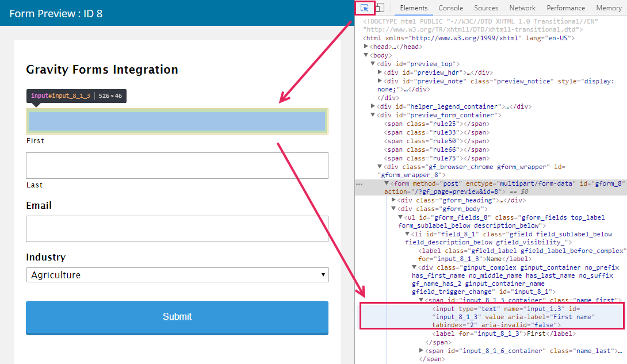Switch to the Console tab
Viewport: 627px width, 364px height.
pos(450,7)
